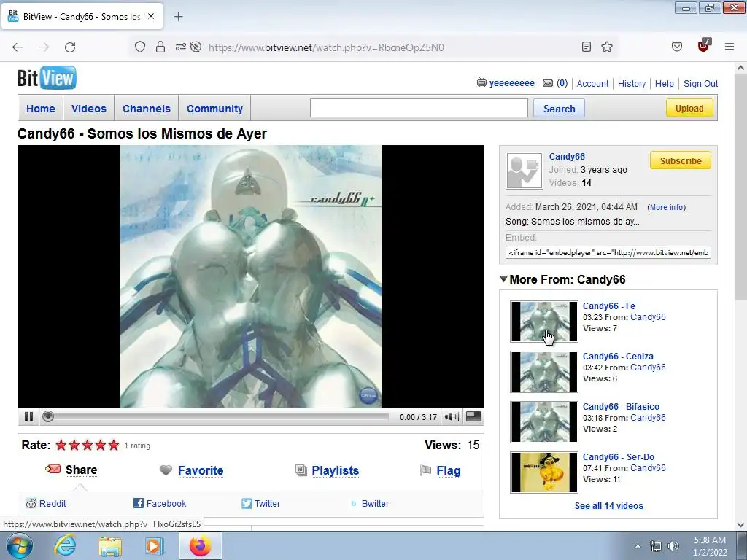
Task: Toggle the player fullscreen/size icon
Action: point(473,416)
